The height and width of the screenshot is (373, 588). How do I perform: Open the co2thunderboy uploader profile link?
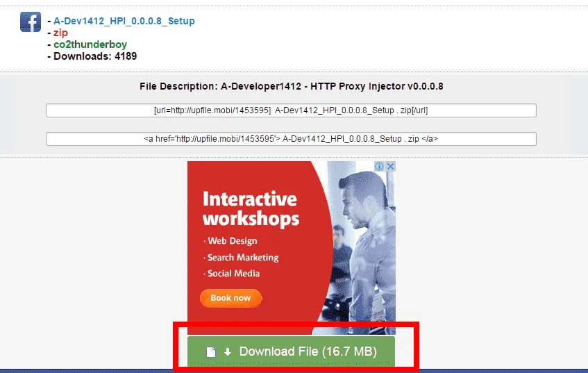click(90, 44)
